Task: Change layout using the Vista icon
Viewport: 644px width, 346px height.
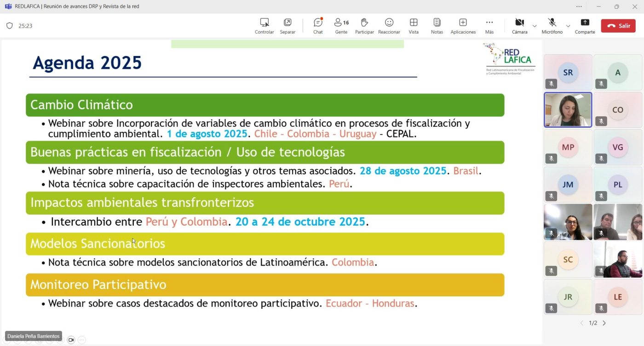Action: (x=414, y=26)
